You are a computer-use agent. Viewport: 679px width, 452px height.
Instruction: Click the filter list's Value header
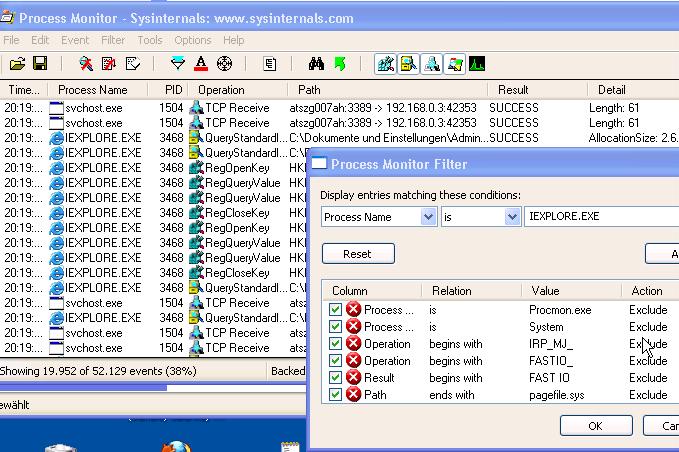(x=571, y=291)
